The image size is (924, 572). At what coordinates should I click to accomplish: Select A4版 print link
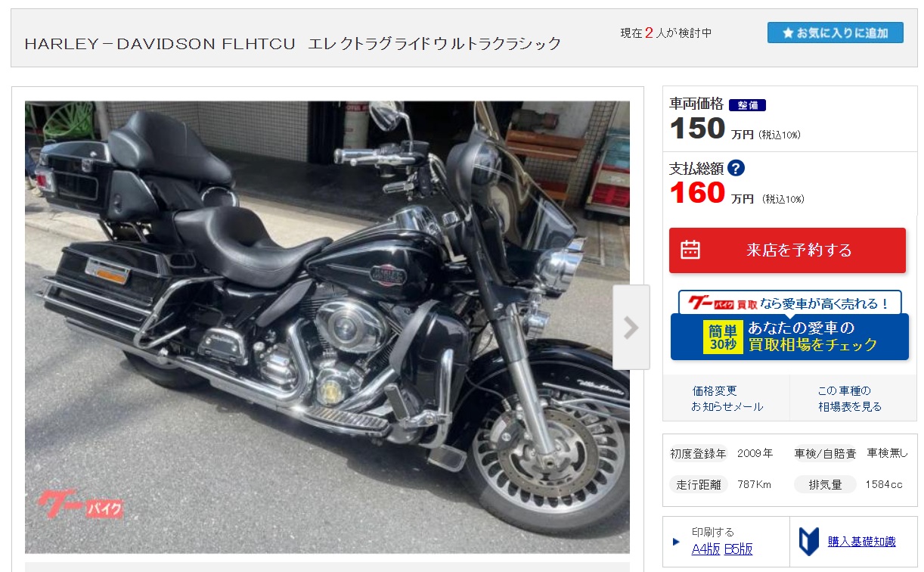click(x=705, y=549)
